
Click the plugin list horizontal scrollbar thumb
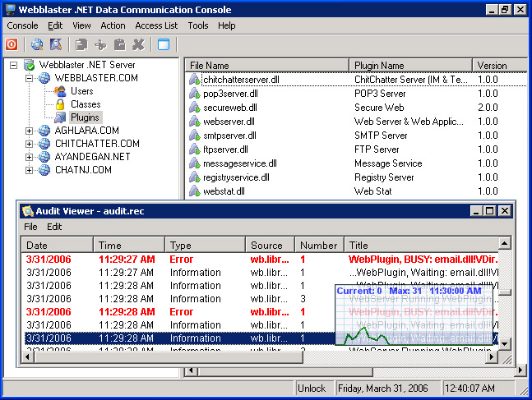(x=285, y=371)
